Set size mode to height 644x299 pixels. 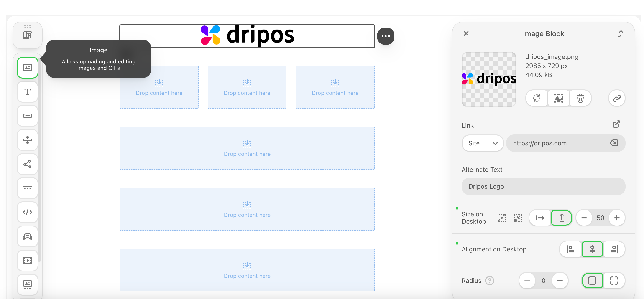562,218
